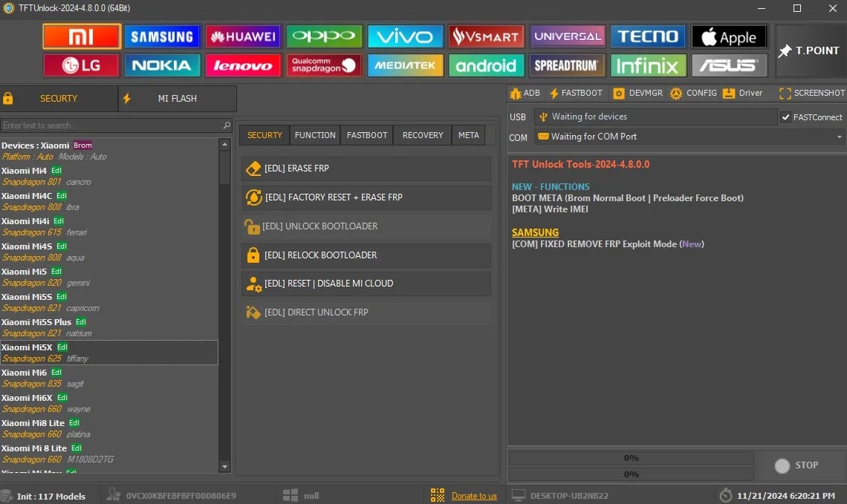Image resolution: width=847 pixels, height=504 pixels.
Task: Choose the Oppo brand logo
Action: coord(324,36)
